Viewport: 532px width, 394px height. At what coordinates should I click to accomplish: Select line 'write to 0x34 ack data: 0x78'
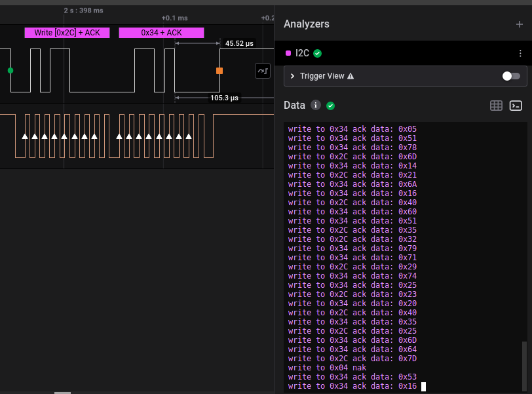(x=352, y=148)
